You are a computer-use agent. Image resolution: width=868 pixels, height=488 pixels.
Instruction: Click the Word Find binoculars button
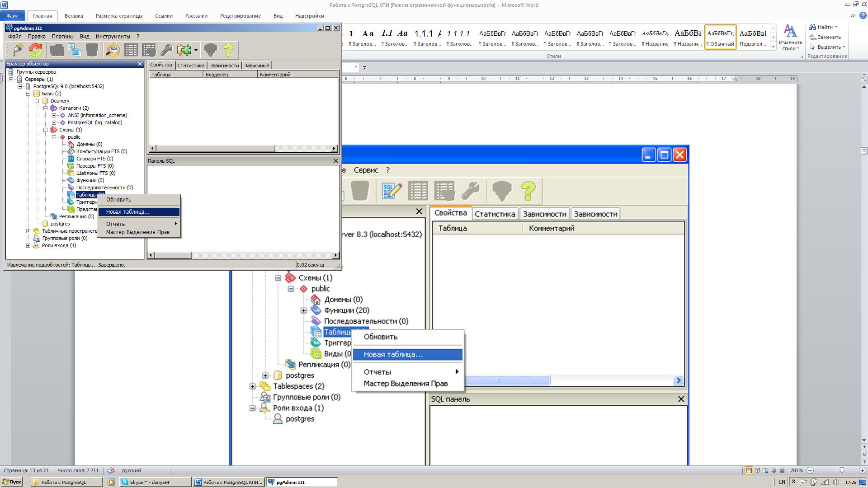pyautogui.click(x=823, y=27)
